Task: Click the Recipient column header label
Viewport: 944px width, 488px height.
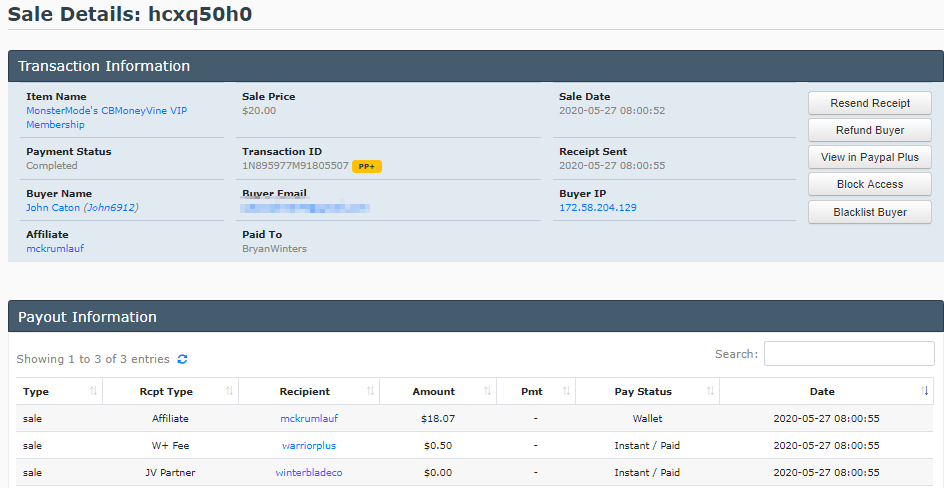Action: tap(305, 392)
